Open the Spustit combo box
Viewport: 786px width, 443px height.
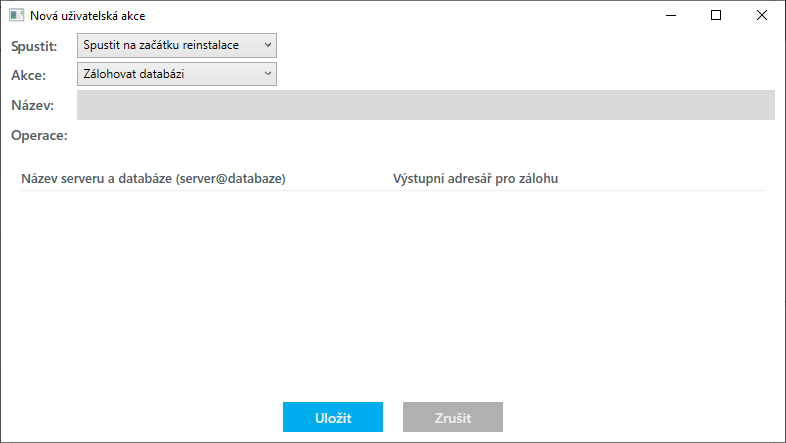pyautogui.click(x=168, y=45)
